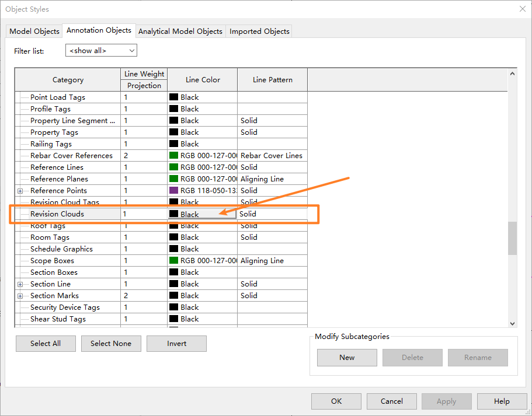Open the Analytical Model Objects tab

[180, 31]
